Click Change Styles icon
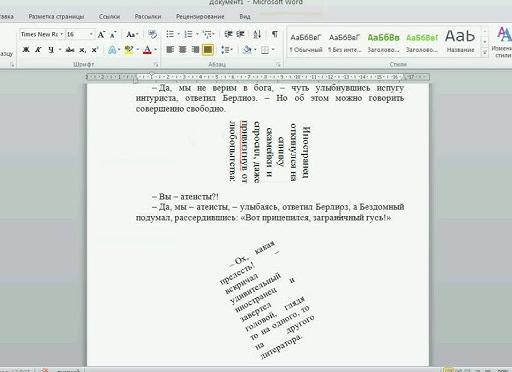 pos(503,42)
